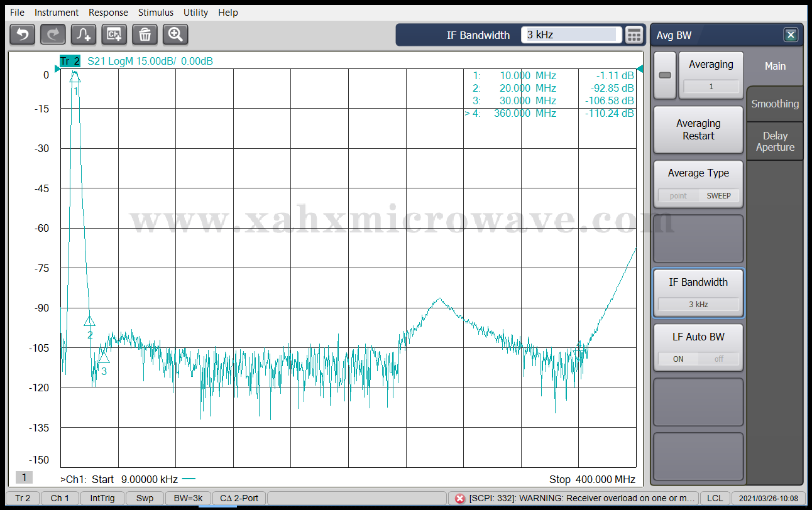Switch to the Delay Aperture tab
Image resolution: width=812 pixels, height=510 pixels.
(x=775, y=141)
